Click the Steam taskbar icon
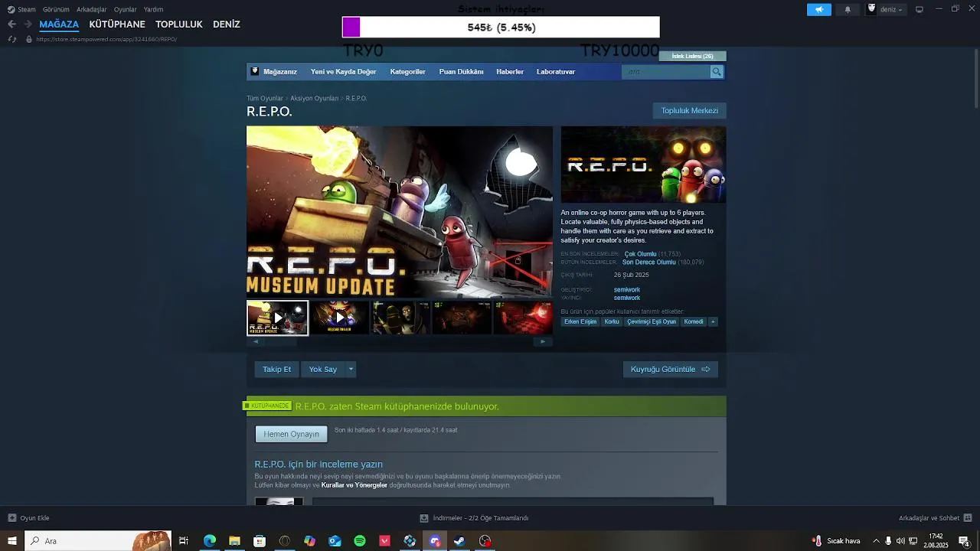 coord(459,541)
